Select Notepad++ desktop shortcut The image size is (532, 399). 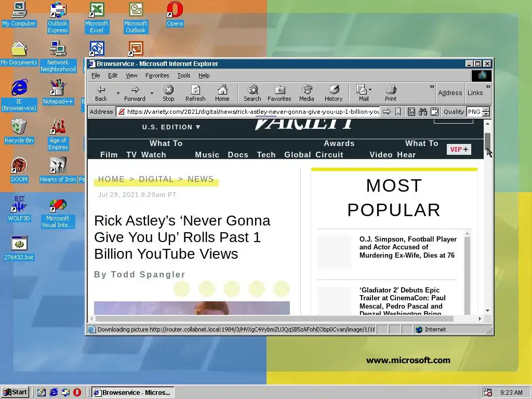[x=58, y=92]
